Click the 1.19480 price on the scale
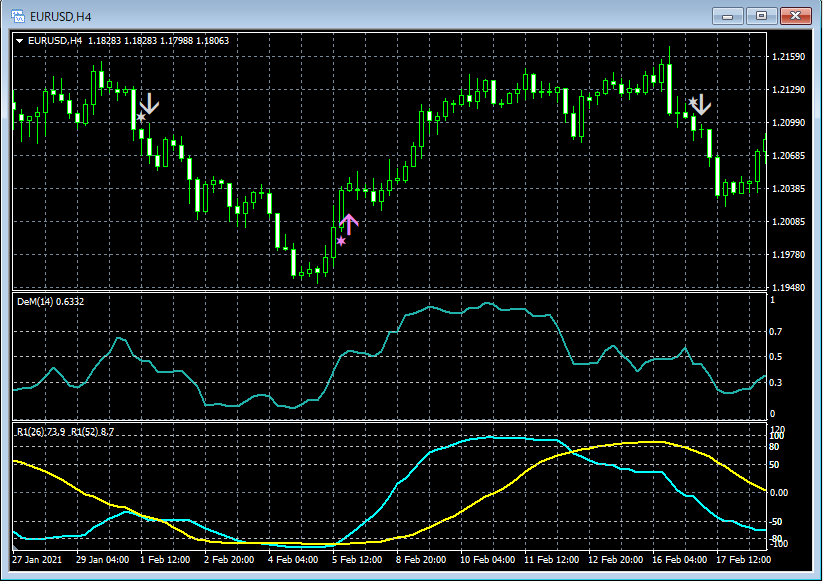The image size is (823, 581). (x=790, y=287)
